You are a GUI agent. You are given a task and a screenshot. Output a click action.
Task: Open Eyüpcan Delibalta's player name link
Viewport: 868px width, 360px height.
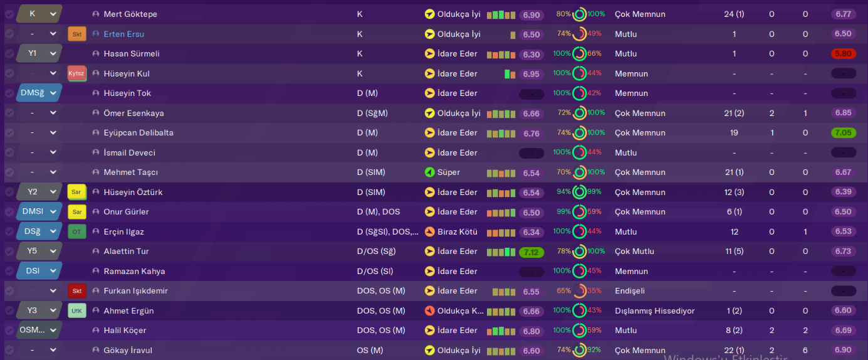139,133
